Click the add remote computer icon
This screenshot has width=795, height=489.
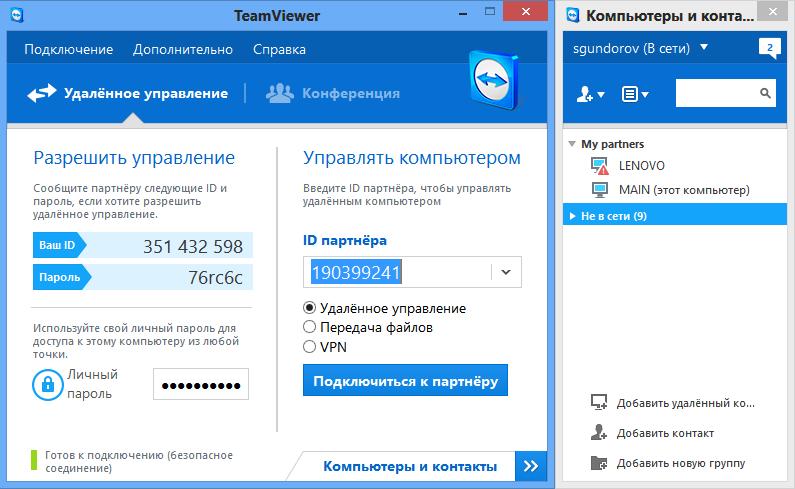pos(599,402)
